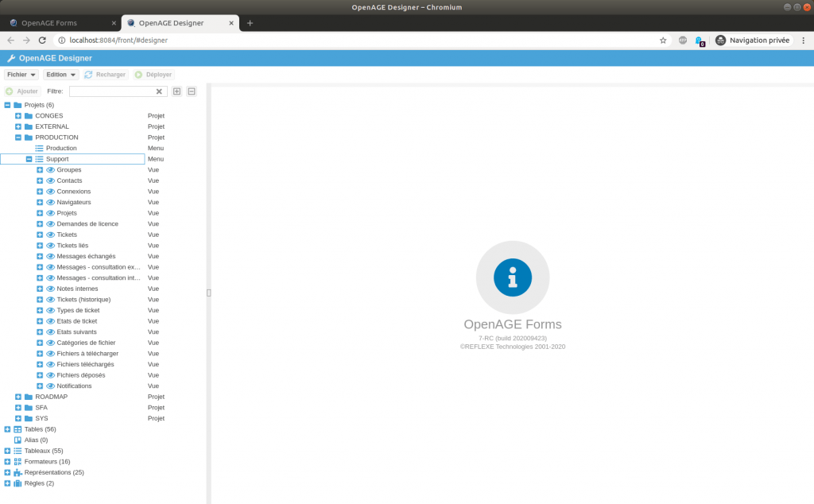Go back with the browser back arrow

11,41
